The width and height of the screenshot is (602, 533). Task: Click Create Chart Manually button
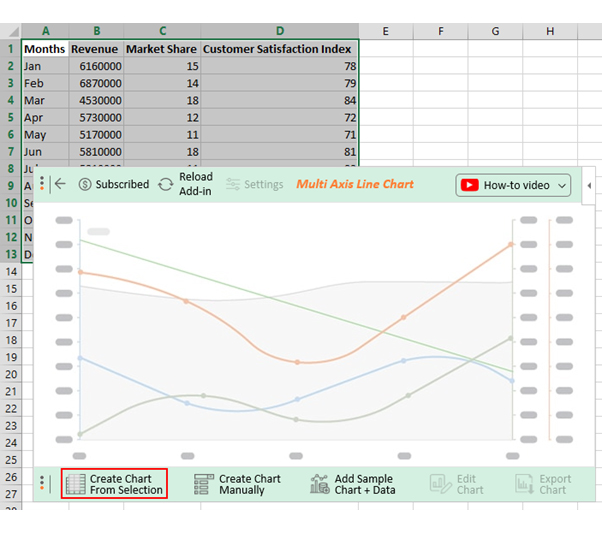[x=237, y=484]
